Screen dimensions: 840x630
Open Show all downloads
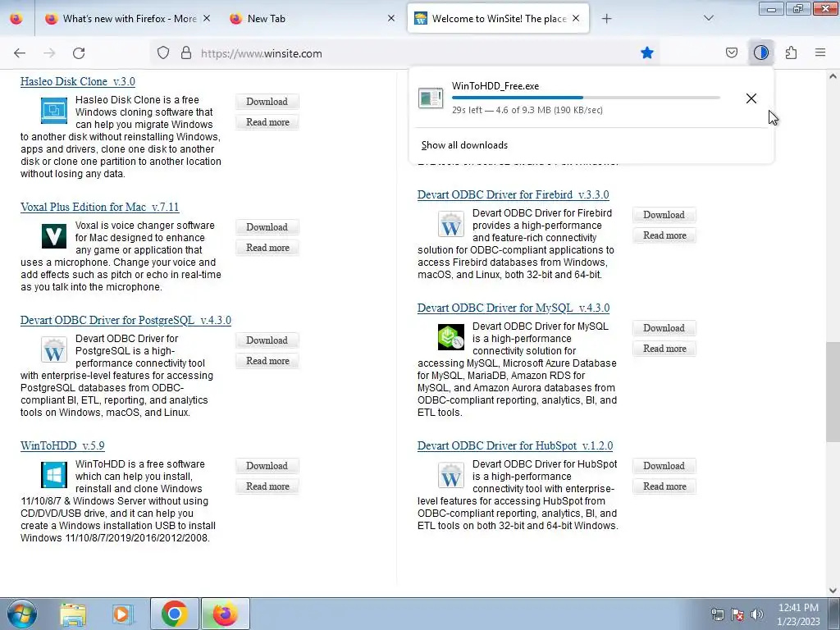(464, 145)
